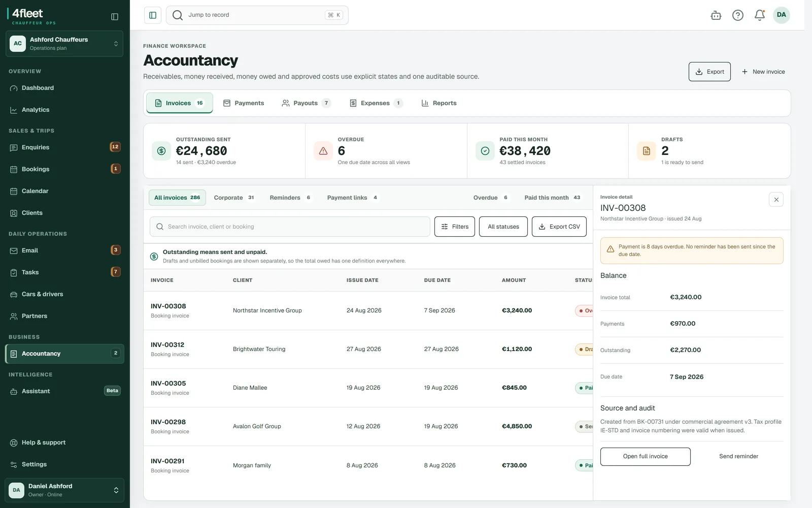
Task: Select the Overdue 6 filter
Action: coord(491,198)
